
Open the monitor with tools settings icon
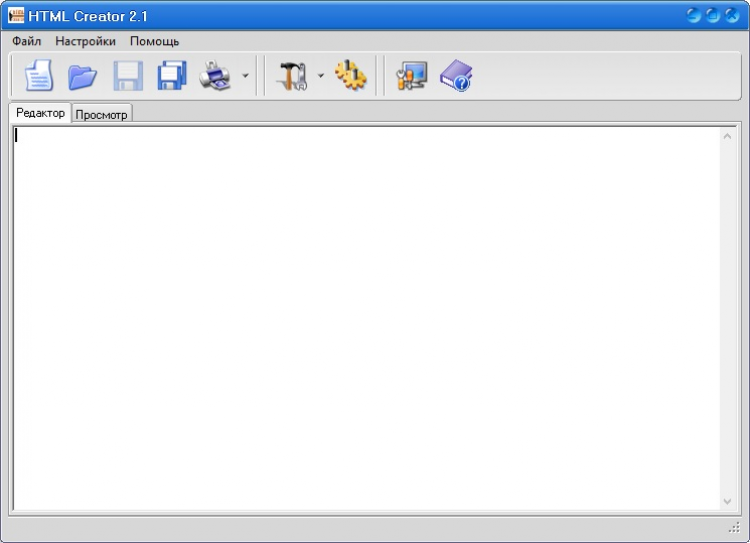(x=412, y=75)
